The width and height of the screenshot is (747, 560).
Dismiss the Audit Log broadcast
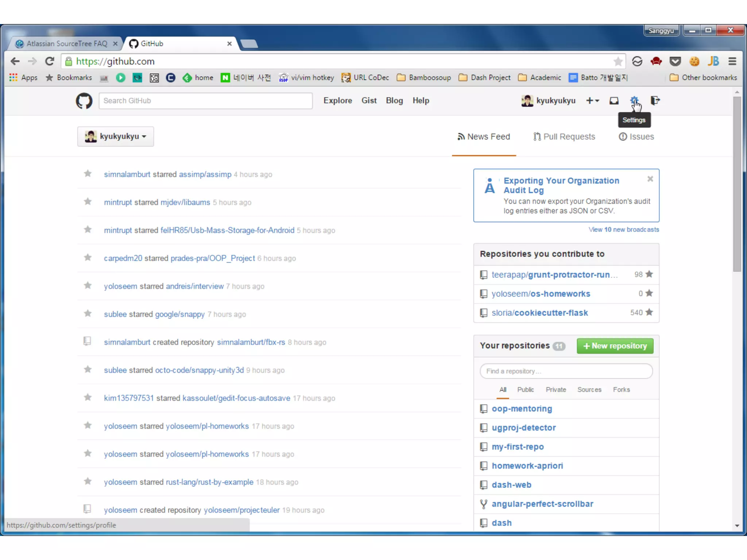tap(650, 179)
